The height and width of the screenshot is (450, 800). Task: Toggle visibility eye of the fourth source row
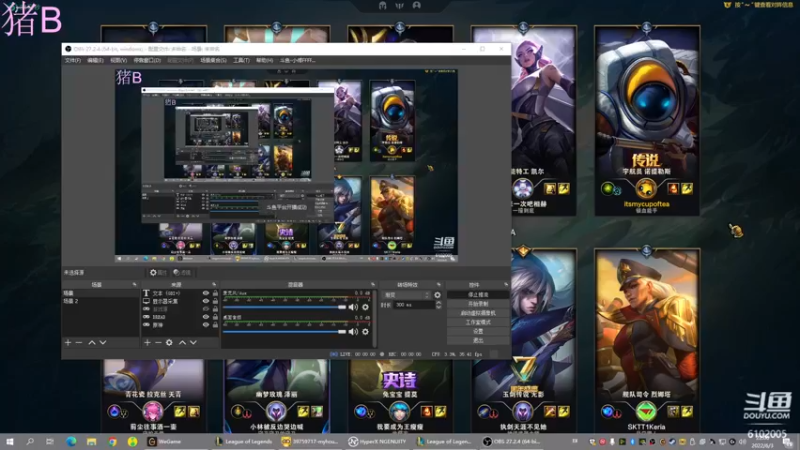click(x=206, y=317)
